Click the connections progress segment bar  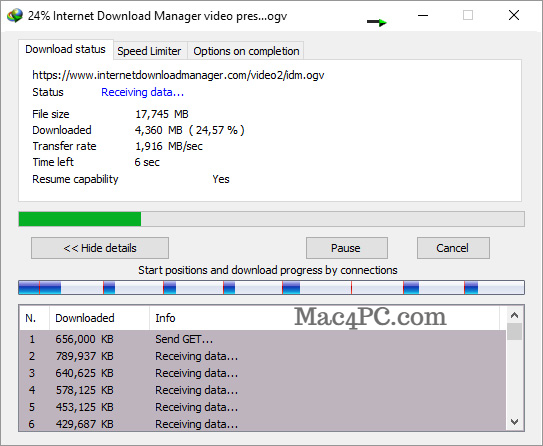(272, 288)
